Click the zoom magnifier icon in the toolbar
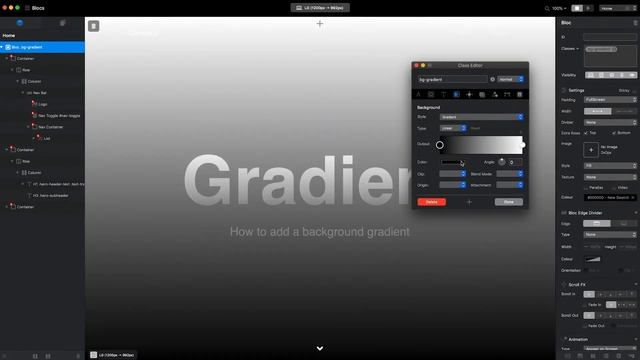640x360 pixels. (547, 8)
